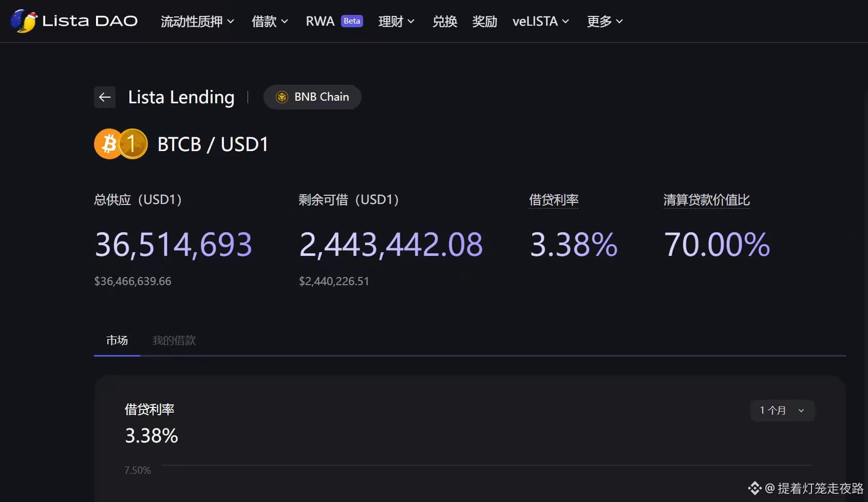The height and width of the screenshot is (502, 868).
Task: Go to the 兑换 page
Action: pos(445,21)
